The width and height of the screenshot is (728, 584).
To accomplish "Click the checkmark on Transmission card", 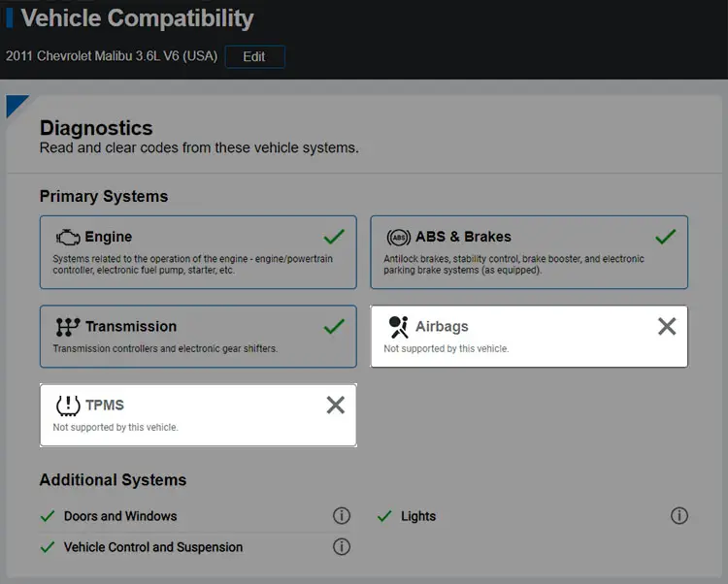I will click(x=334, y=327).
